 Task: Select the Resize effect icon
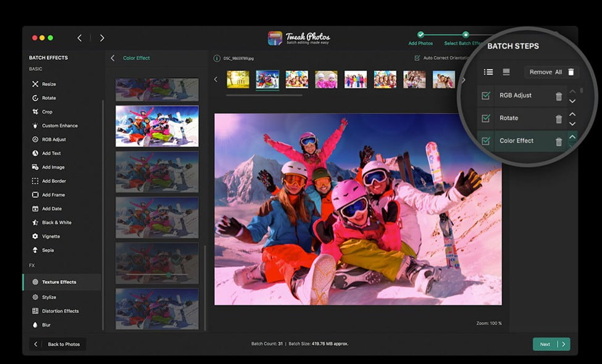[x=35, y=84]
